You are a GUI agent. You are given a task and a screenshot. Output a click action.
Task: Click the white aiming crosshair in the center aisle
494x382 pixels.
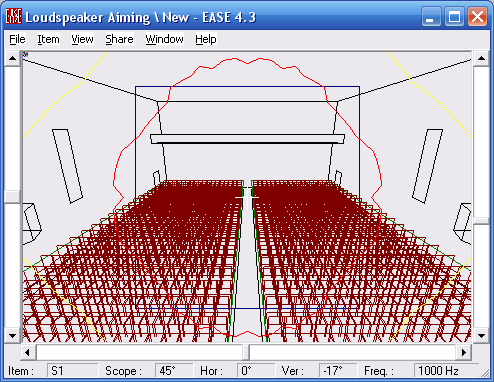coord(247,197)
